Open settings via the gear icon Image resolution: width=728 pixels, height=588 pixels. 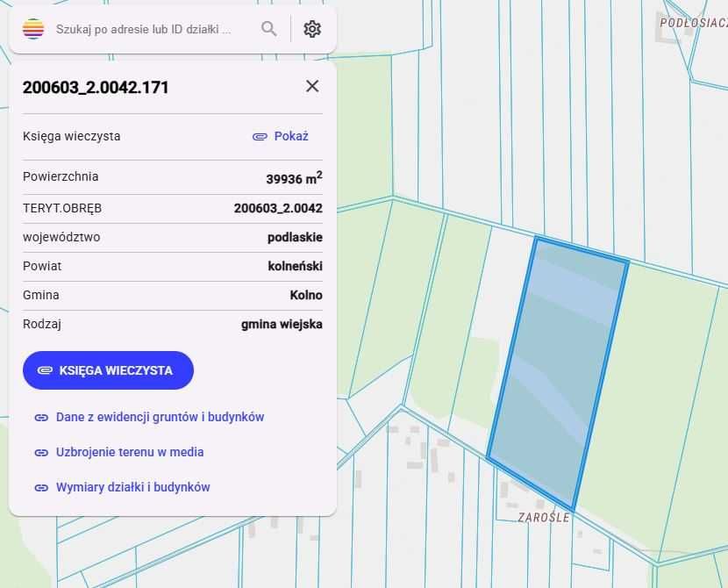click(312, 29)
